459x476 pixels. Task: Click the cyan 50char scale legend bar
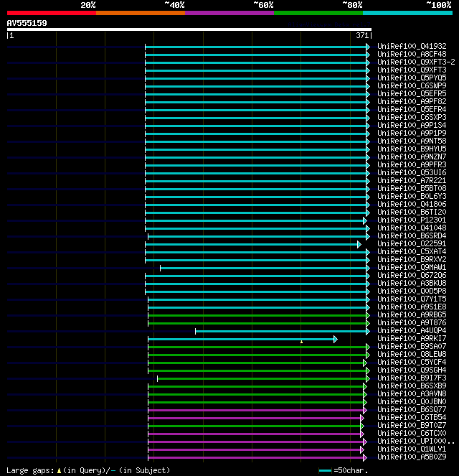click(x=325, y=471)
